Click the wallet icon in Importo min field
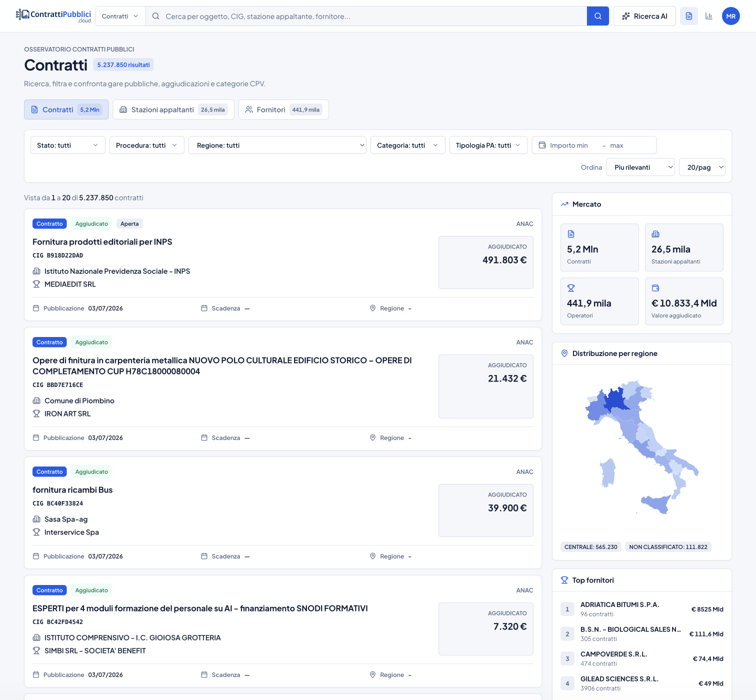 click(542, 145)
